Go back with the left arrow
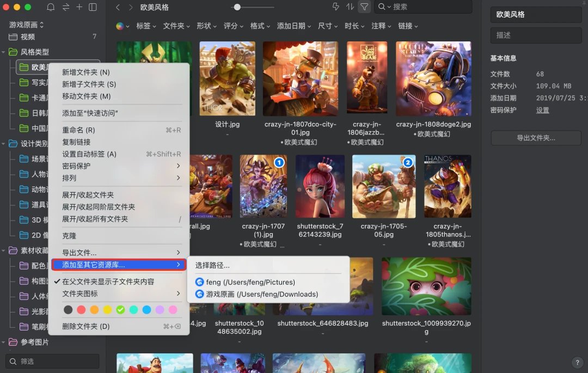Image resolution: width=588 pixels, height=373 pixels. pos(118,7)
